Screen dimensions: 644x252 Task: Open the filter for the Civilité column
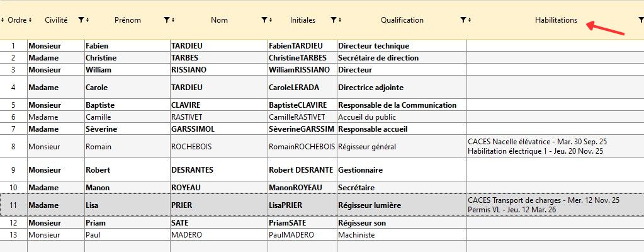click(81, 20)
